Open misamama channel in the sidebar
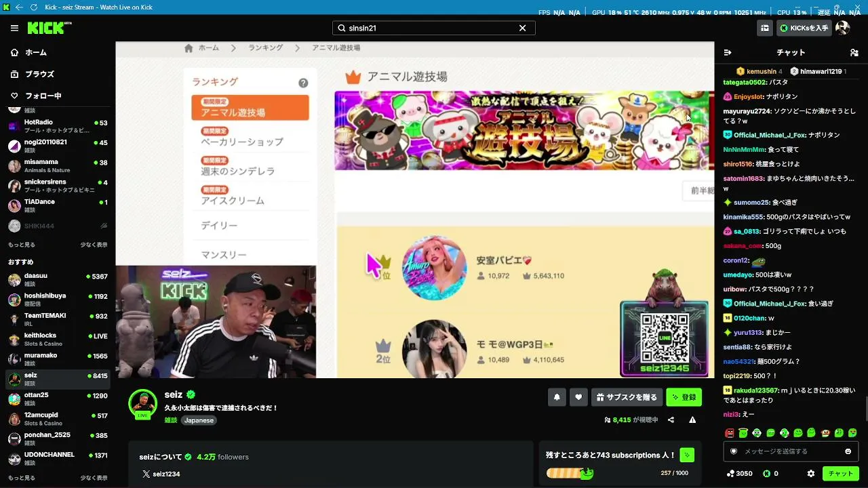 [58, 165]
